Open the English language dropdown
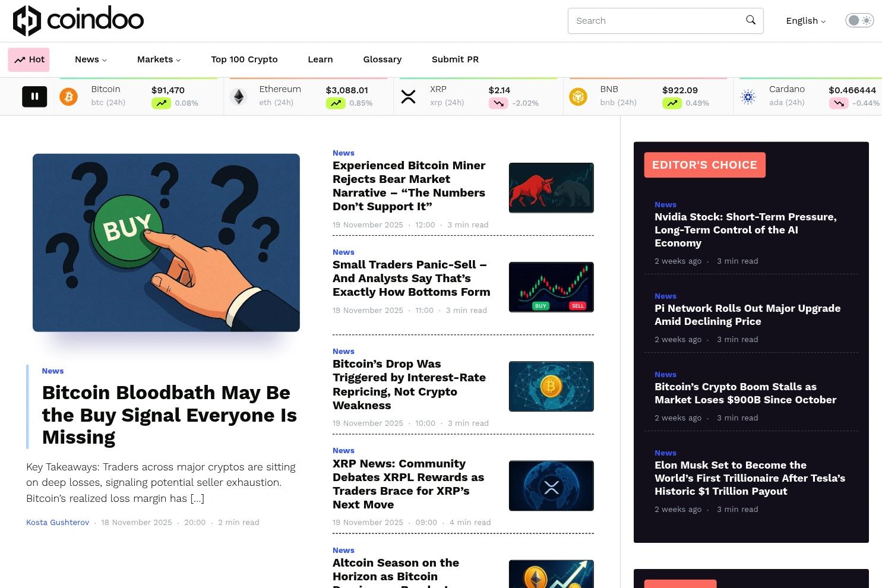The width and height of the screenshot is (882, 588). click(805, 20)
